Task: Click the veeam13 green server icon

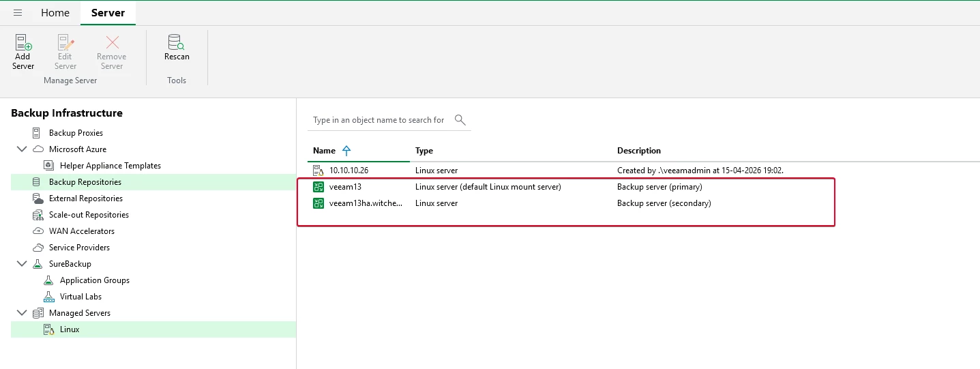Action: tap(318, 187)
